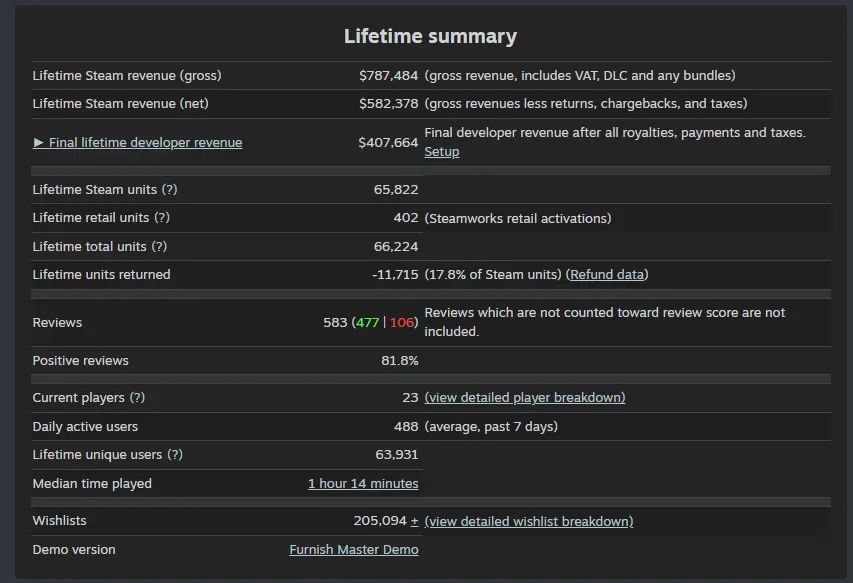The width and height of the screenshot is (853, 583).
Task: Click the green positive review count 477
Action: [366, 322]
